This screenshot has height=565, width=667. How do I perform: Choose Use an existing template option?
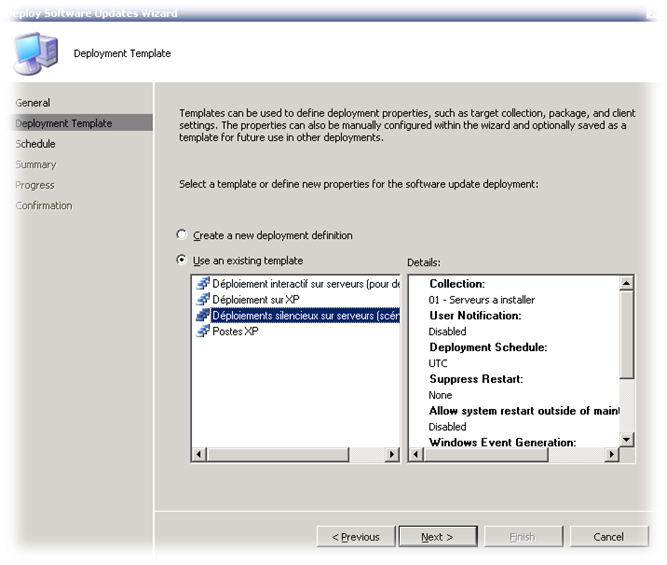(181, 260)
